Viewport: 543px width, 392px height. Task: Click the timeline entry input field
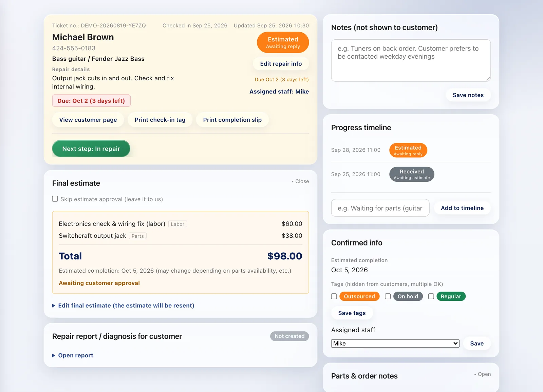[x=380, y=208]
